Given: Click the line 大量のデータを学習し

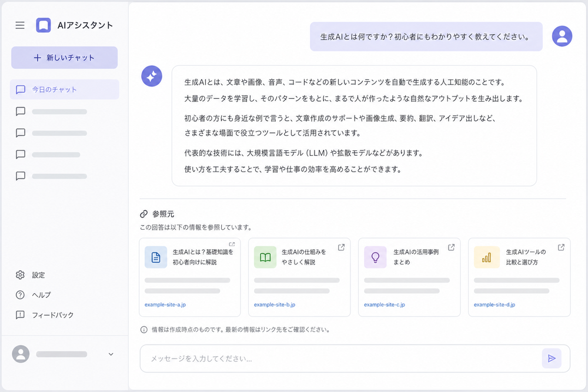Looking at the screenshot, I should tap(353, 99).
